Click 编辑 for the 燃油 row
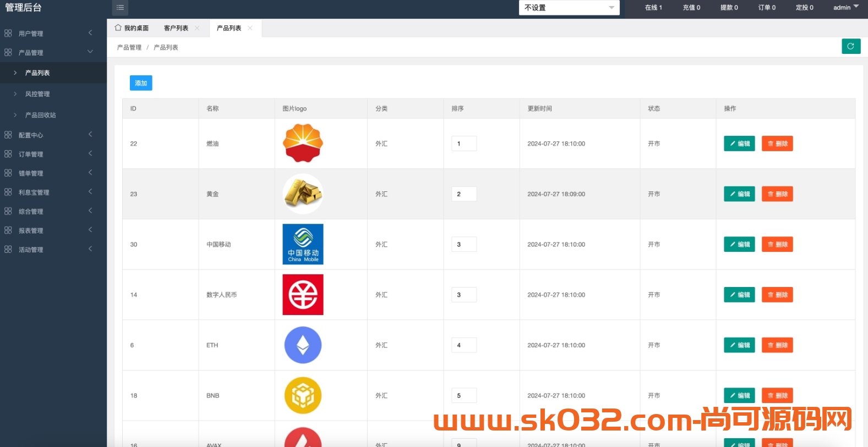 [x=739, y=144]
